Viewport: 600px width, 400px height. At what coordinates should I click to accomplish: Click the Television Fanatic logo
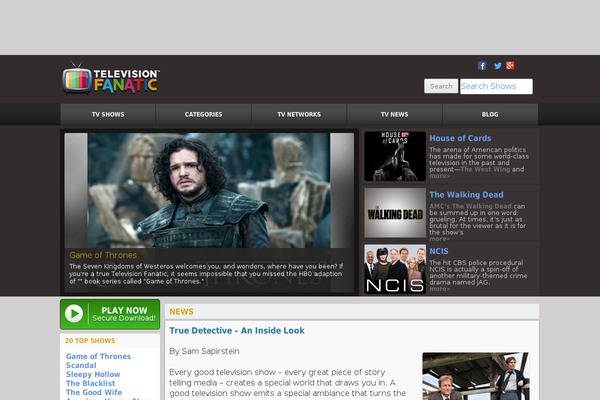111,78
